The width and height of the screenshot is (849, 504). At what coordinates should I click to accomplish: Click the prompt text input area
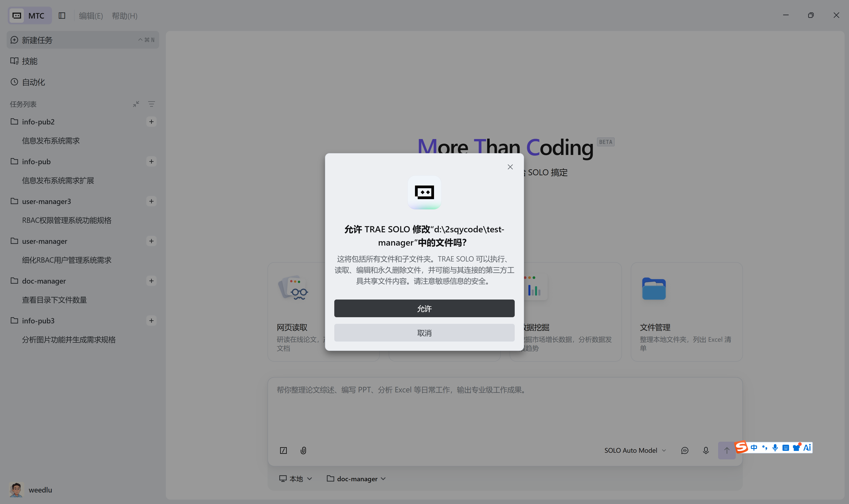tap(505, 408)
